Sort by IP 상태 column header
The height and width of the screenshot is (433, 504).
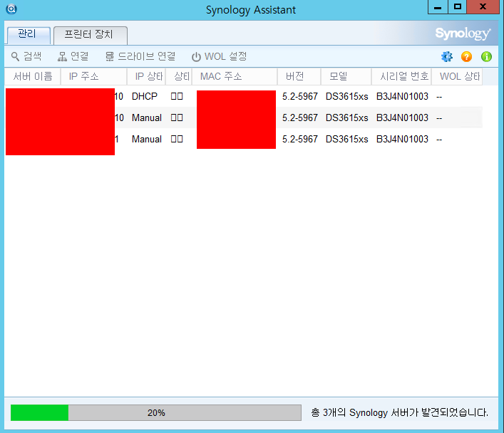[x=146, y=76]
